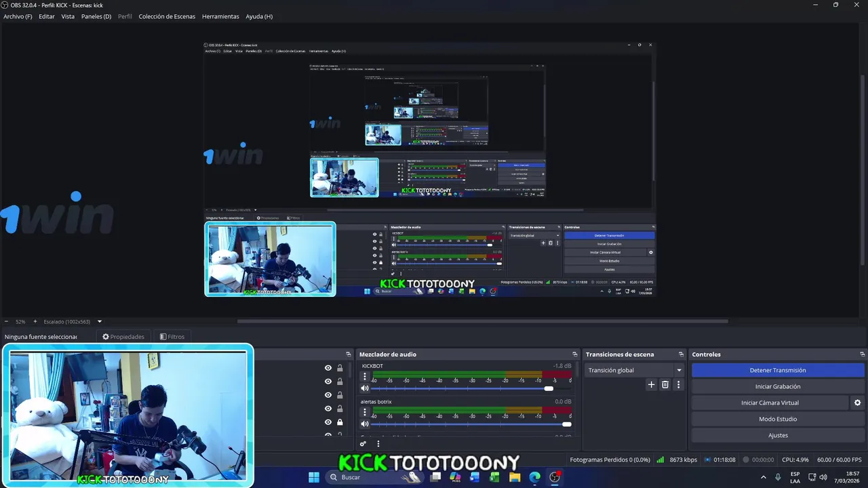Zoom in the preview with plus
Viewport: 868px width, 488px height.
(x=35, y=321)
